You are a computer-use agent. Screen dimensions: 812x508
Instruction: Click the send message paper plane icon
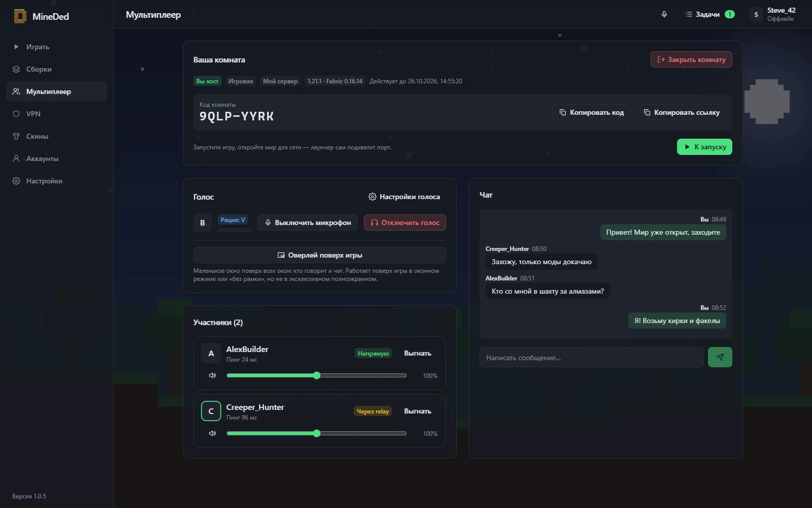[720, 357]
